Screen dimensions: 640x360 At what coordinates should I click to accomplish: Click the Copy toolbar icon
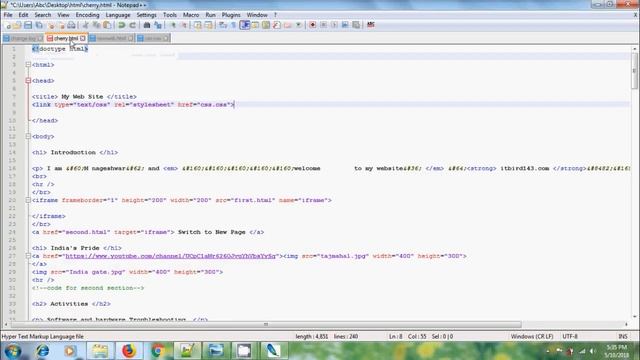[96, 25]
